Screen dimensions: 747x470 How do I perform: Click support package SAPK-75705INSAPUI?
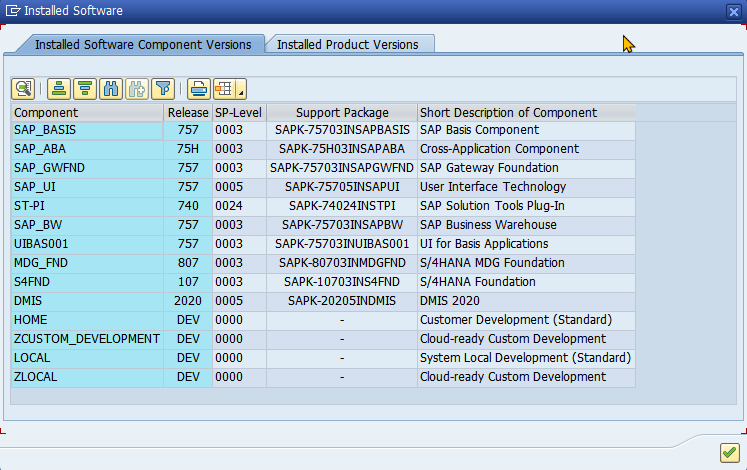coord(342,188)
